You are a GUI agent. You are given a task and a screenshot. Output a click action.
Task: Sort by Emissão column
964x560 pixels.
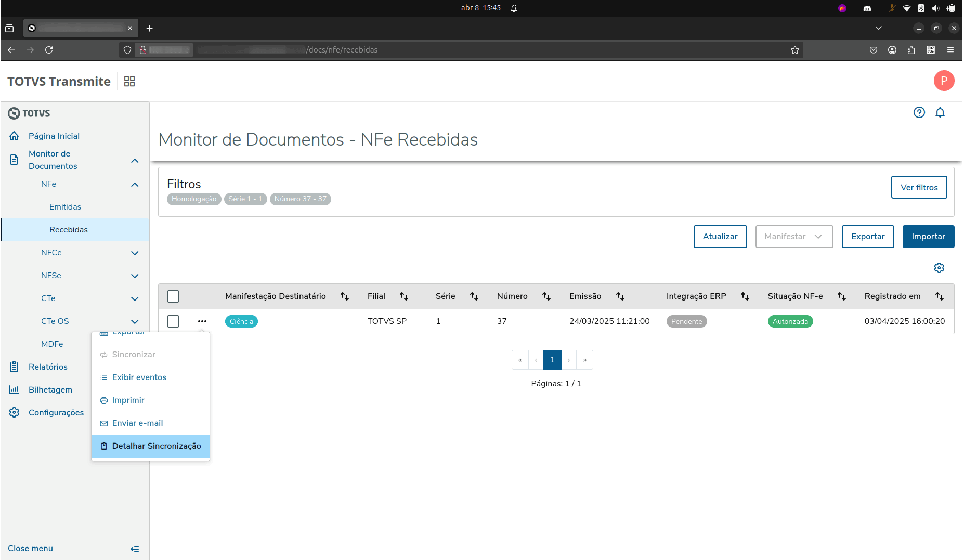[x=620, y=296]
